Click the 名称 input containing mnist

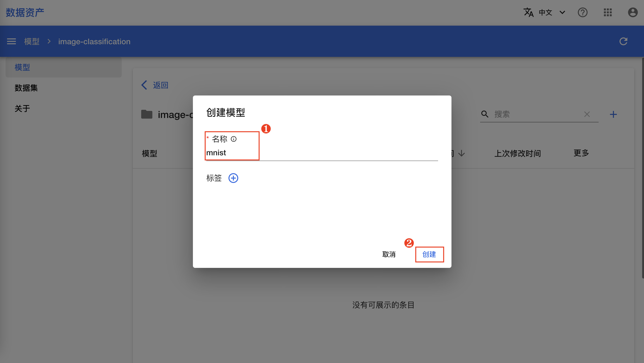[322, 153]
